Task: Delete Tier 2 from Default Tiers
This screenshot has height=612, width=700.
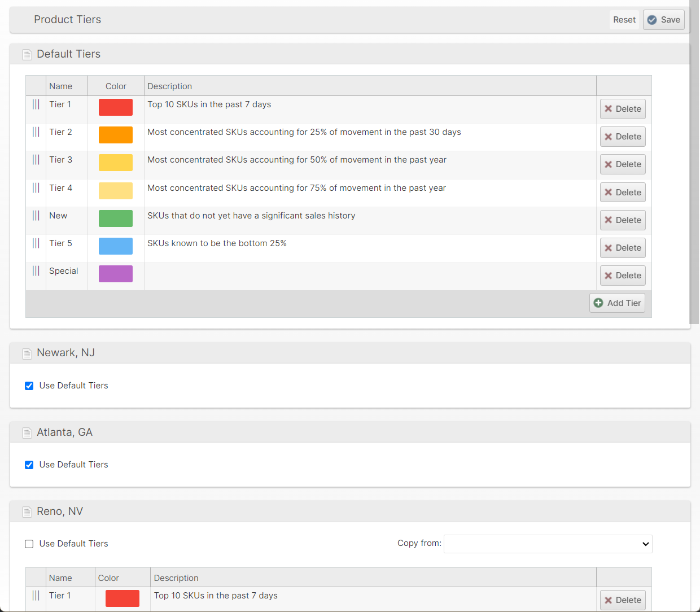Action: (x=623, y=137)
